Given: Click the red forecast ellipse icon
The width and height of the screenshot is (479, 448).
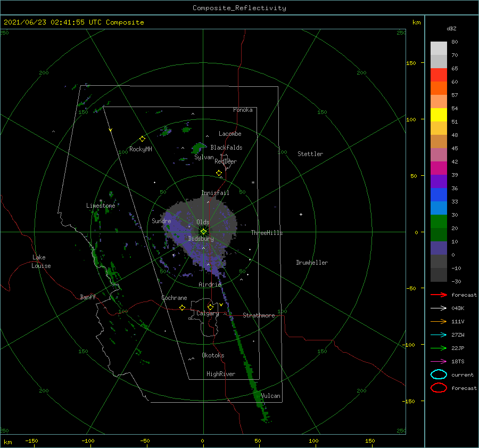Looking at the screenshot, I should pos(439,388).
